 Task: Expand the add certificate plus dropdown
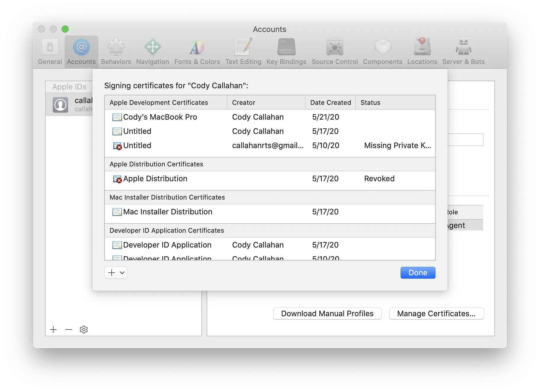(116, 273)
